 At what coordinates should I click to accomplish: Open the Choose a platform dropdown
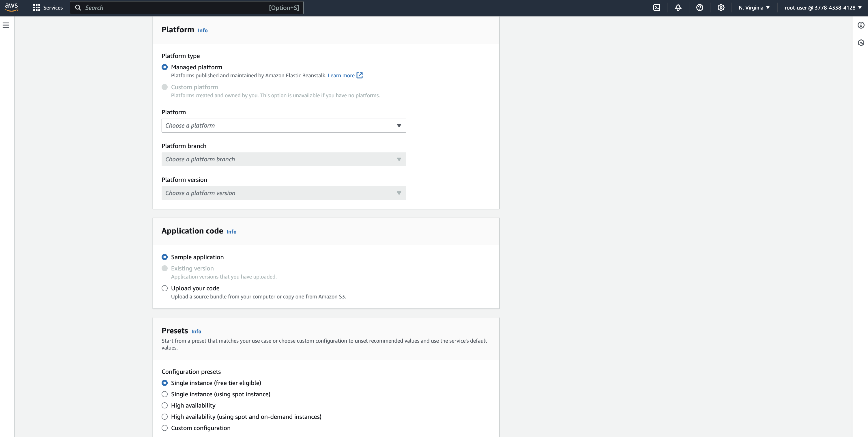tap(283, 125)
